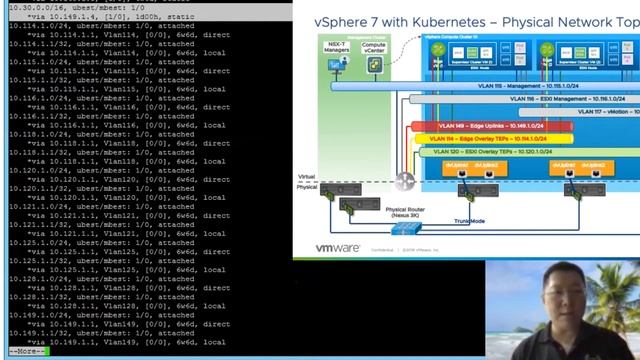Click the blue Nexus 3K physical router icon

pyautogui.click(x=406, y=228)
